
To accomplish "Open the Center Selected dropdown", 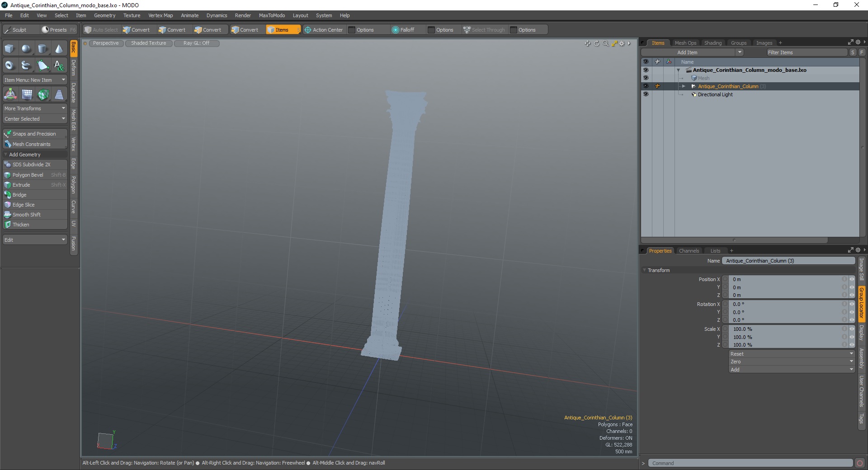I will pos(35,119).
